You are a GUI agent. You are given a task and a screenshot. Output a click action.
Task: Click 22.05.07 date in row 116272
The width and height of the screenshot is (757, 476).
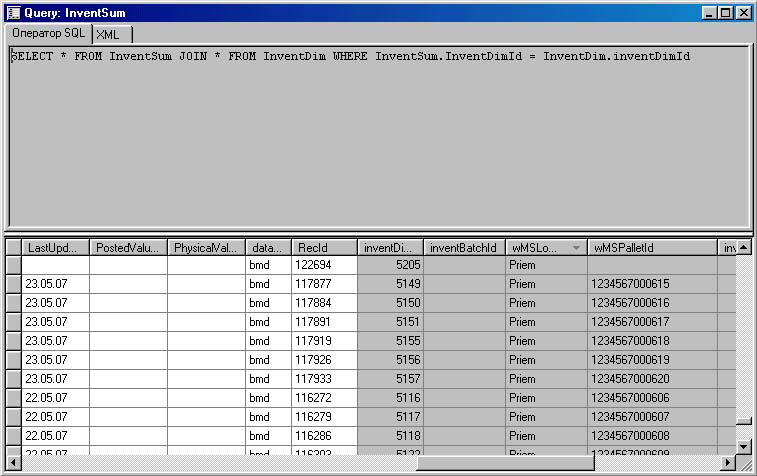[56, 397]
